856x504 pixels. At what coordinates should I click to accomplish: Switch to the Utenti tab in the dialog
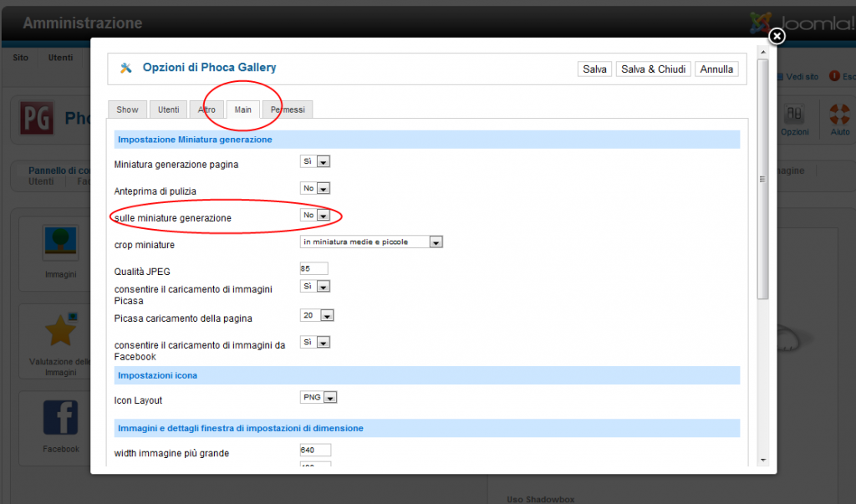tap(169, 109)
